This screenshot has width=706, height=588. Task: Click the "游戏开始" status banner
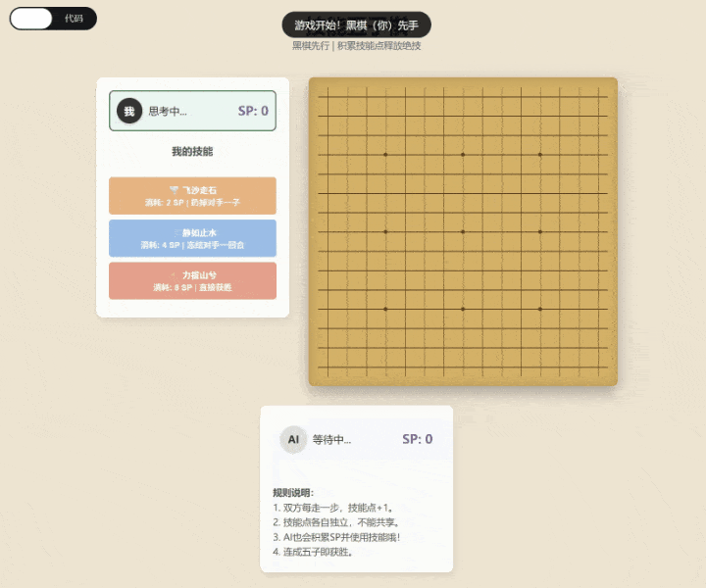[x=356, y=25]
